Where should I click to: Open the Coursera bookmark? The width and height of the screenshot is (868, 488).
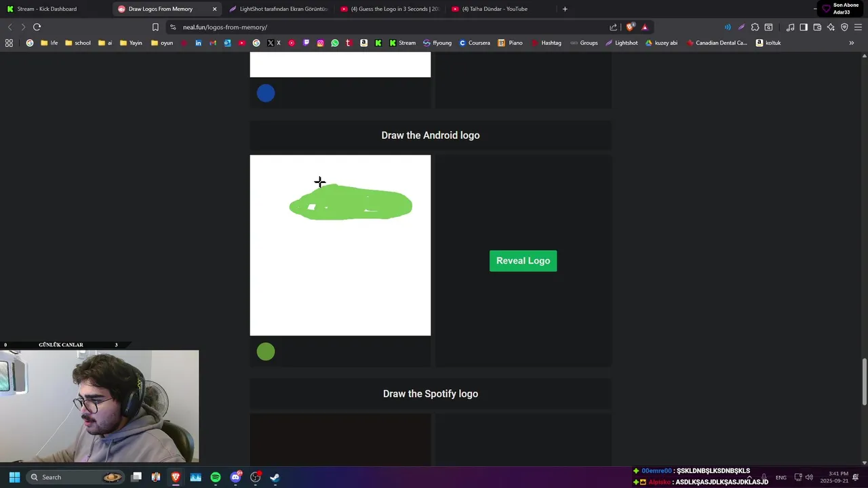click(x=474, y=43)
